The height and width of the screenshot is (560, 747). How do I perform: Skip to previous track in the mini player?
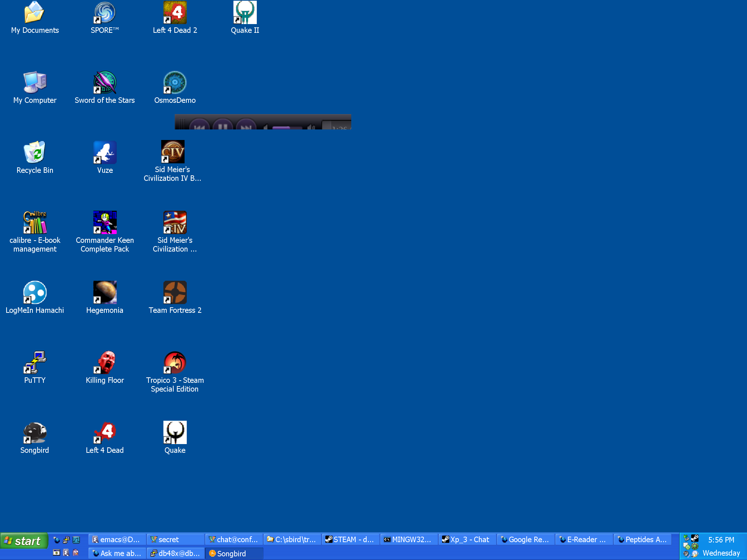[199, 125]
